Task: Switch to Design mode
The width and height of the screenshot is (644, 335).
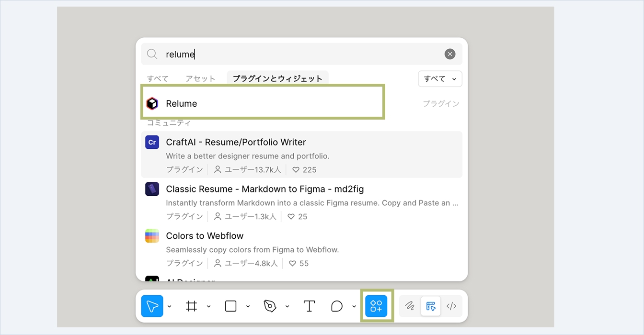Action: [430, 306]
